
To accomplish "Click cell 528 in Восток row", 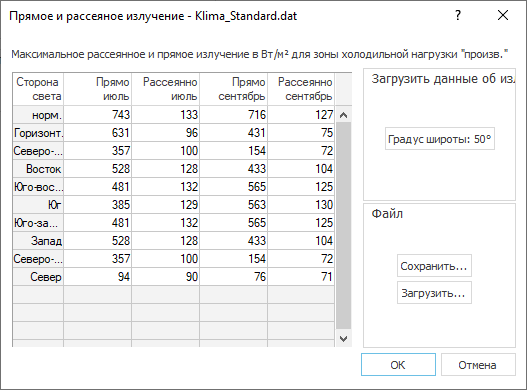I will 97,169.
